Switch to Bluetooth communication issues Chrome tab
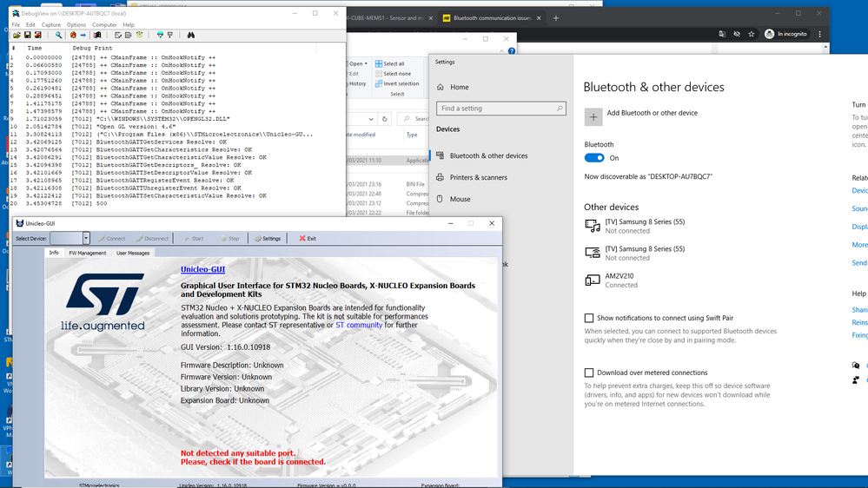This screenshot has height=488, width=868. (x=492, y=17)
